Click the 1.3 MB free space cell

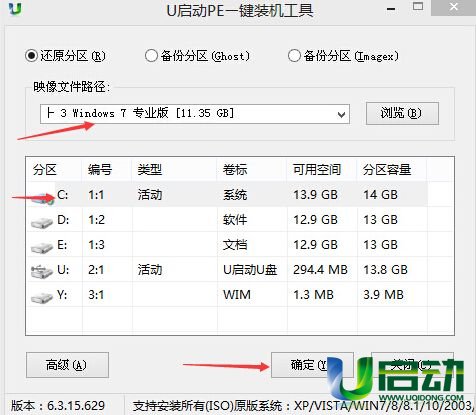[x=313, y=295]
